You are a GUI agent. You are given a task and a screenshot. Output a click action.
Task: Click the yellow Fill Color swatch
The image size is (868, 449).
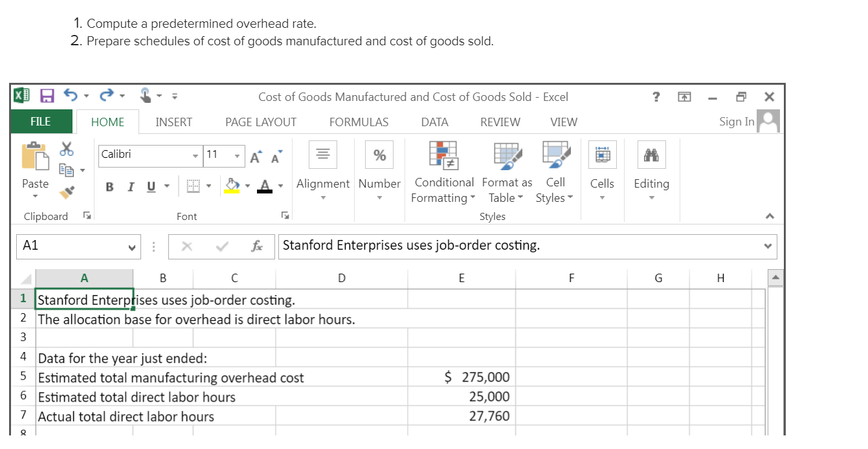[x=231, y=191]
